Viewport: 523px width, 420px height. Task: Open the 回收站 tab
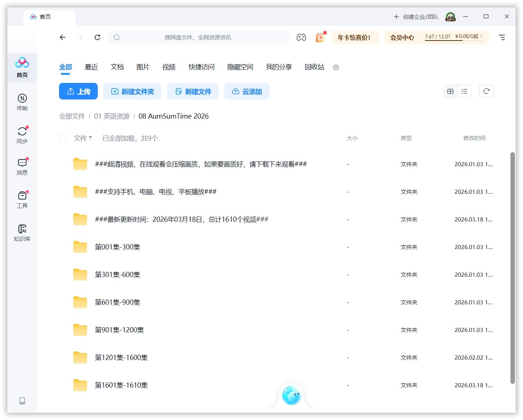314,67
